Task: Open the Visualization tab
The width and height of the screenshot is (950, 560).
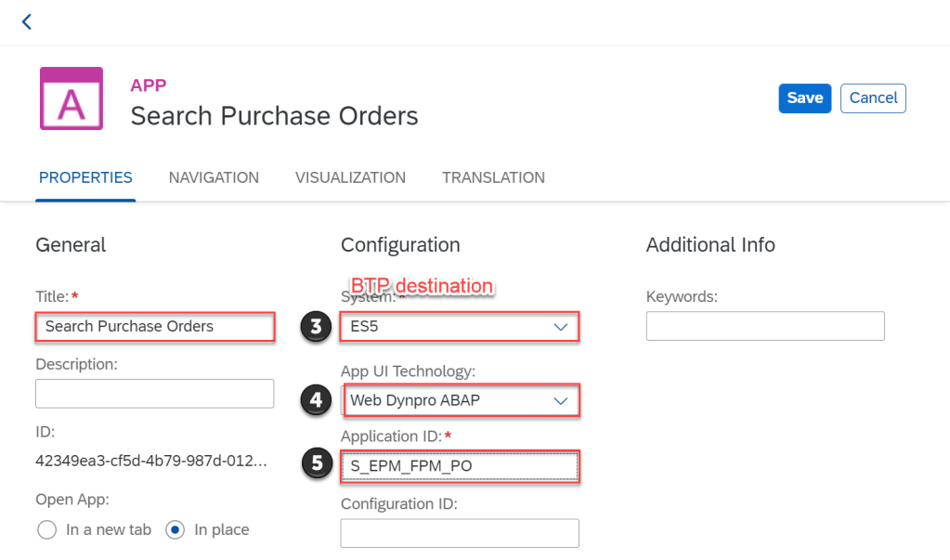Action: [x=350, y=177]
